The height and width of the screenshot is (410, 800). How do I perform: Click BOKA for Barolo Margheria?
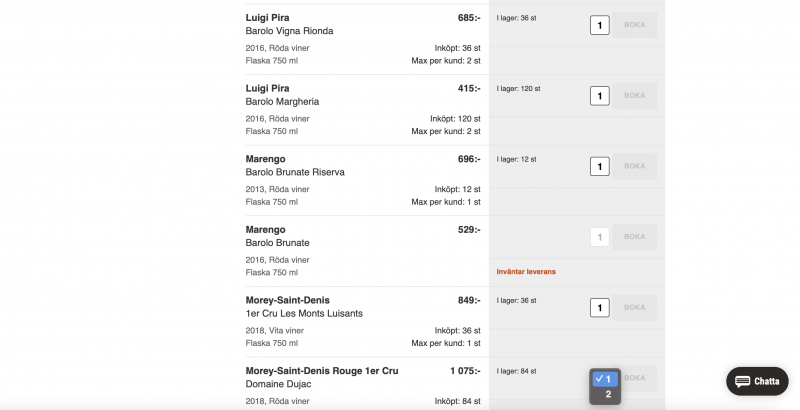(x=634, y=95)
